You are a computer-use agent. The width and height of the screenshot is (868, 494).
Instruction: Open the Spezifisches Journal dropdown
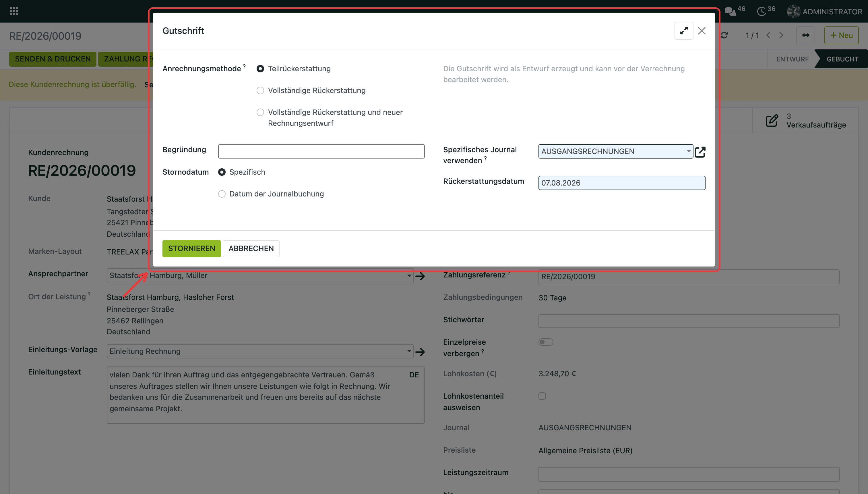[x=615, y=151]
